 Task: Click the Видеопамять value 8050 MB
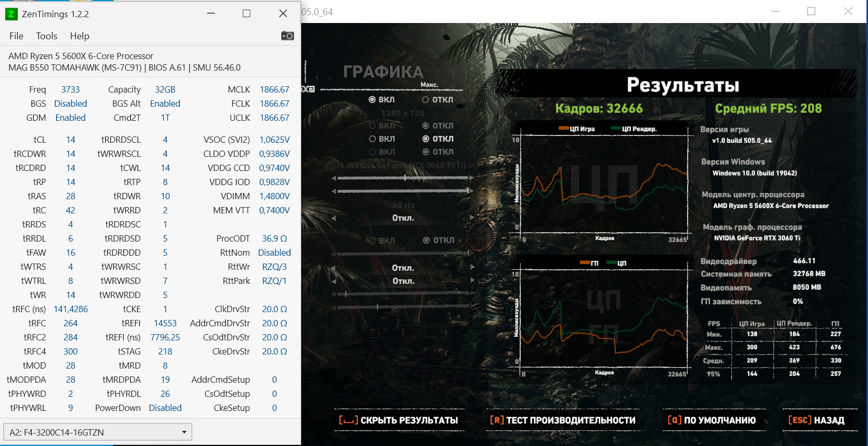807,287
